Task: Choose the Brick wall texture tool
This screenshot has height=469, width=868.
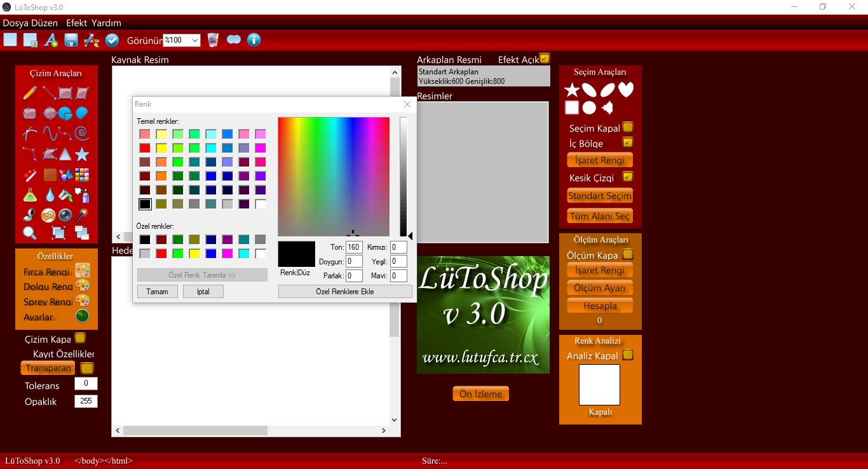Action: pos(50,174)
